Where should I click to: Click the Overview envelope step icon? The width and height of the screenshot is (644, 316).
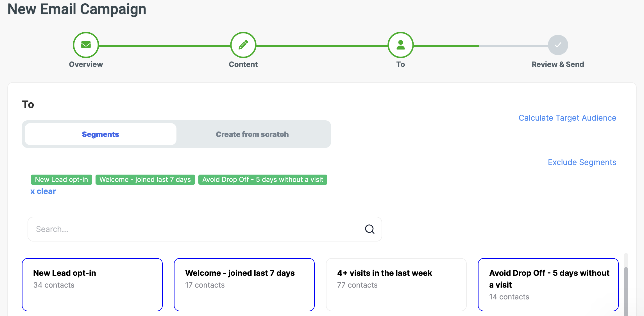86,45
